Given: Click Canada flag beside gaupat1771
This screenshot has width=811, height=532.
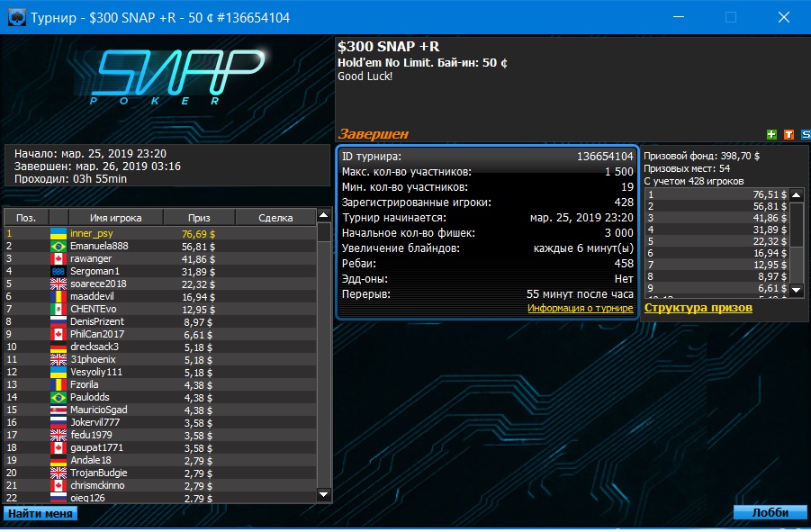Looking at the screenshot, I should tap(59, 447).
